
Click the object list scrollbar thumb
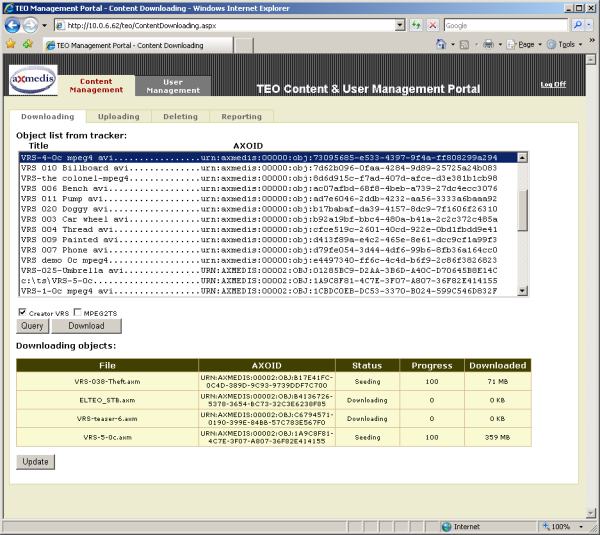pyautogui.click(x=522, y=210)
